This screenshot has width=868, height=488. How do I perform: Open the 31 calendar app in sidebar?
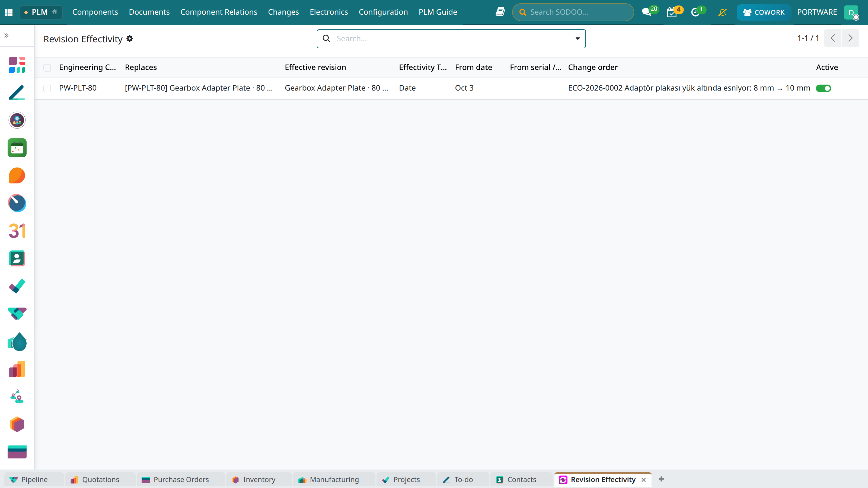(x=17, y=231)
